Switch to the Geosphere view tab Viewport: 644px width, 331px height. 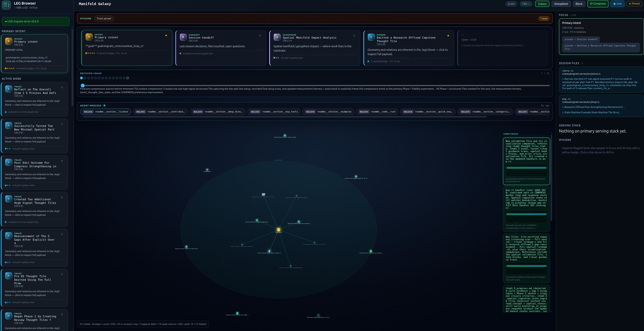click(561, 4)
